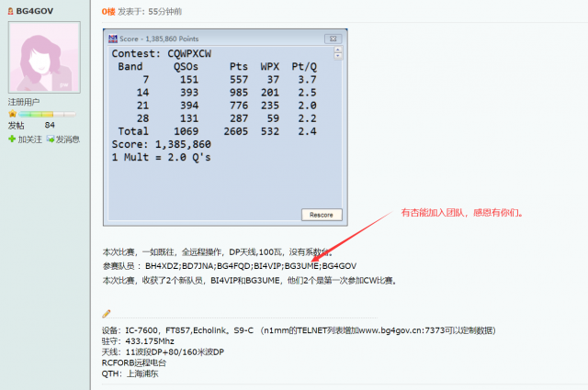This screenshot has width=588, height=390.
Task: Click the 加关注 follow link
Action: coord(30,139)
